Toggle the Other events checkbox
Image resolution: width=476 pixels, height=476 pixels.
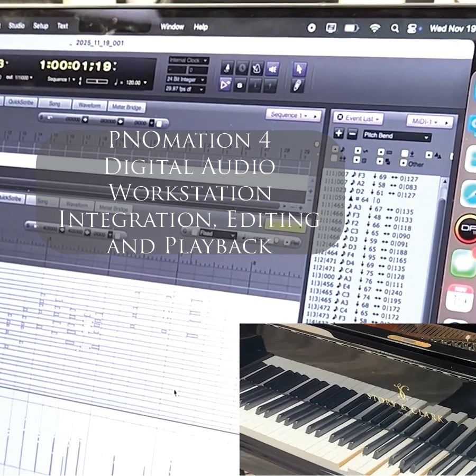tap(403, 163)
